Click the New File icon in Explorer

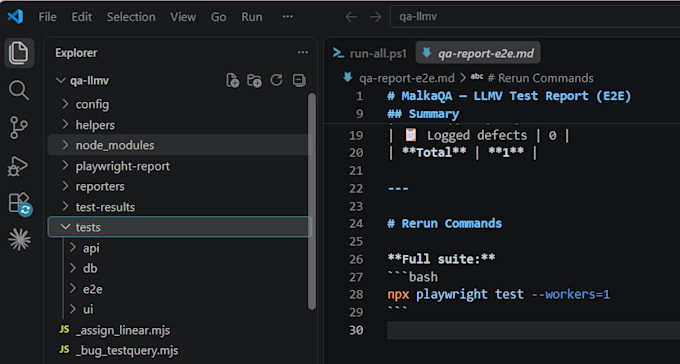pos(233,80)
